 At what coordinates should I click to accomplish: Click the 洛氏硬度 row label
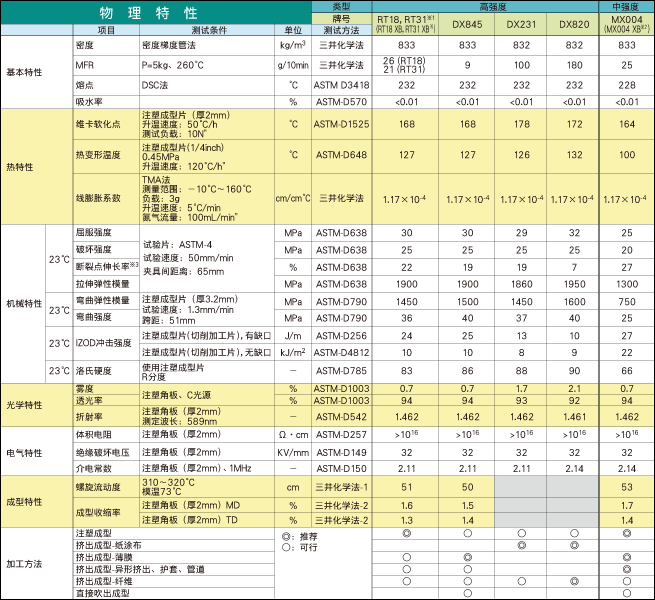point(94,371)
